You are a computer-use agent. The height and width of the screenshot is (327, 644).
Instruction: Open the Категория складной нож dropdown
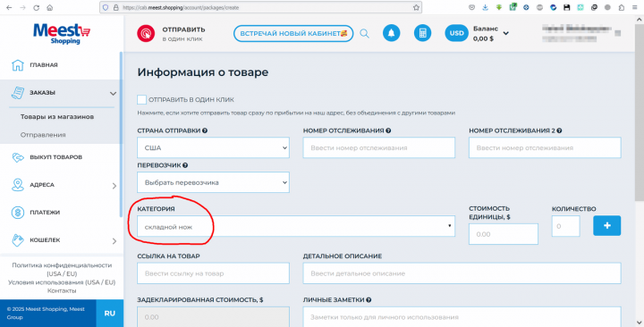point(296,226)
